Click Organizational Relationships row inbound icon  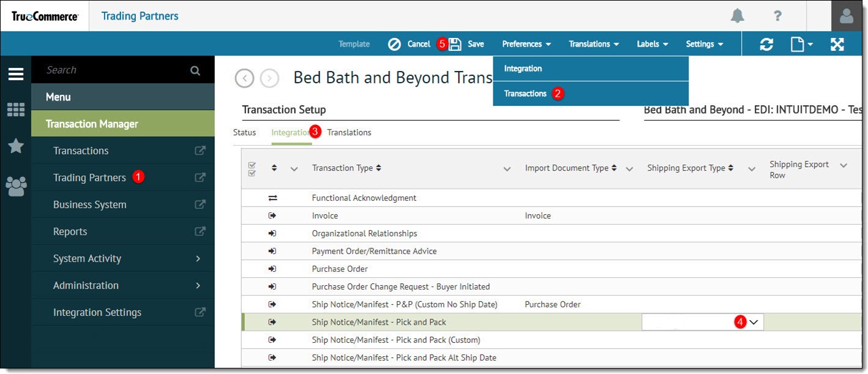point(272,233)
